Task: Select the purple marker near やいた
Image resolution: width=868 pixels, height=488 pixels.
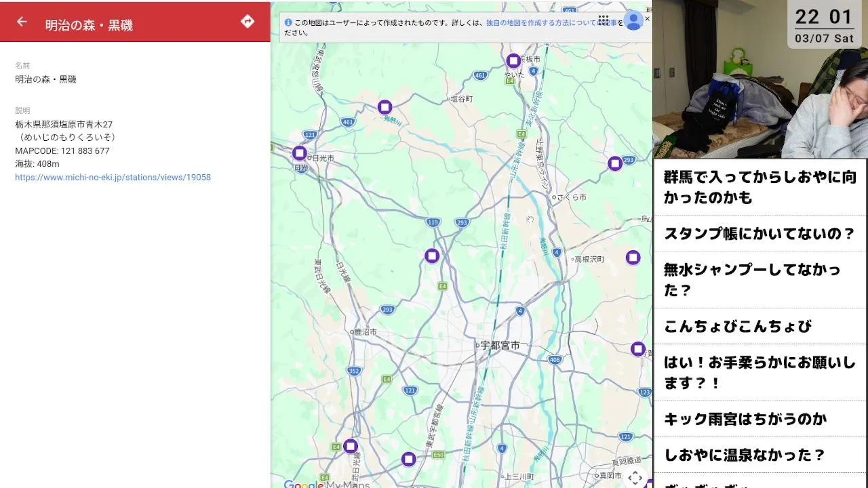Action: (513, 60)
